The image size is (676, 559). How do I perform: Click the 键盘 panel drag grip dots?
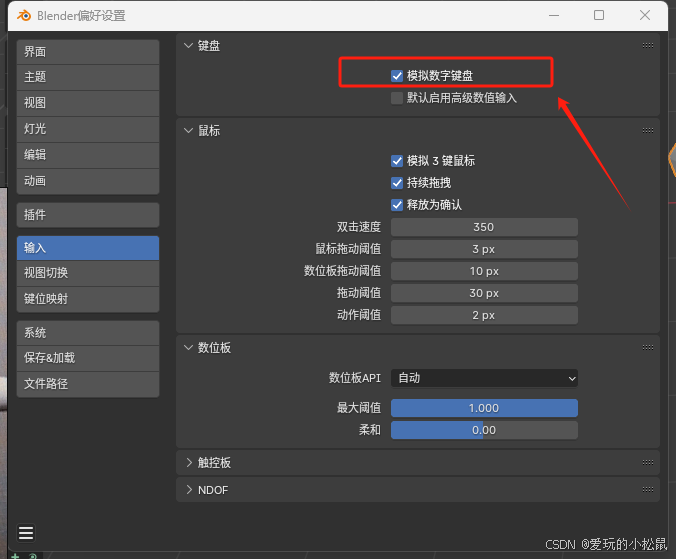coord(648,45)
